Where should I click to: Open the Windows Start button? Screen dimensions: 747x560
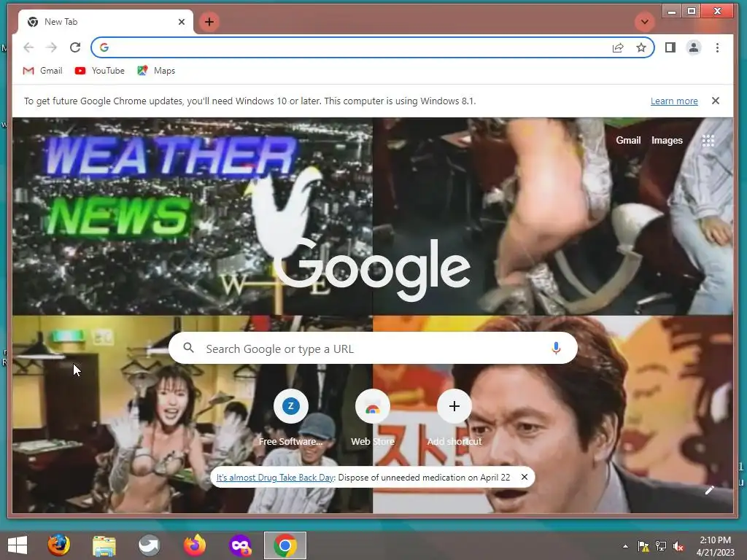(x=18, y=545)
